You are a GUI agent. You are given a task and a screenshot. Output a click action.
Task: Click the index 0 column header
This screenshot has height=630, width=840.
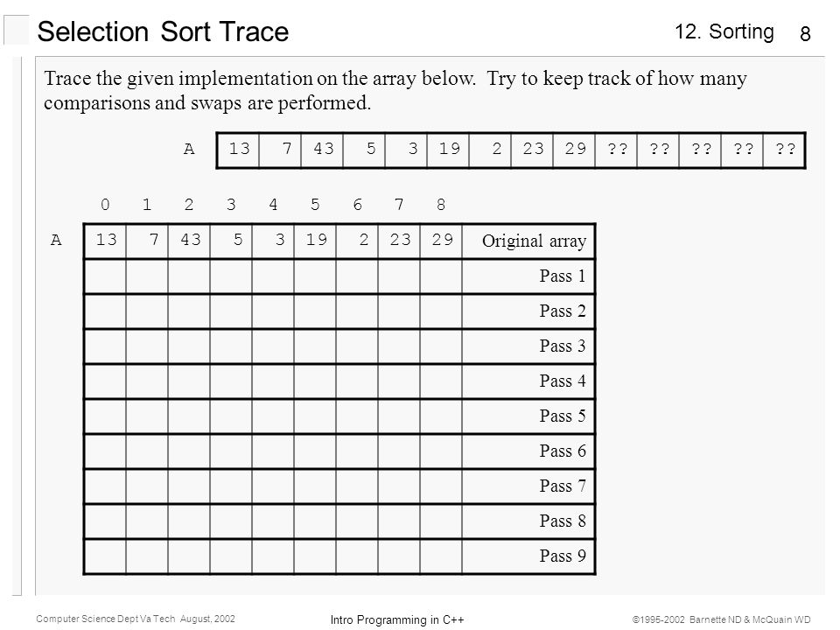coord(105,205)
